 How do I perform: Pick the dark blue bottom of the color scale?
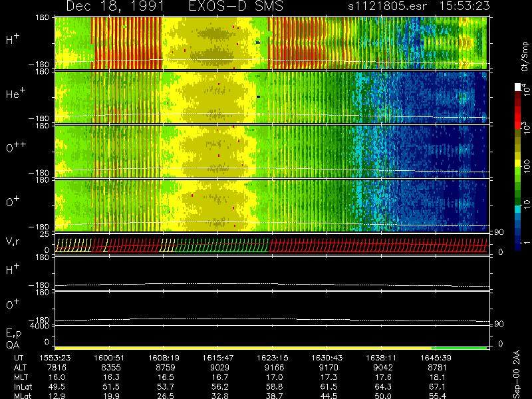click(518, 247)
